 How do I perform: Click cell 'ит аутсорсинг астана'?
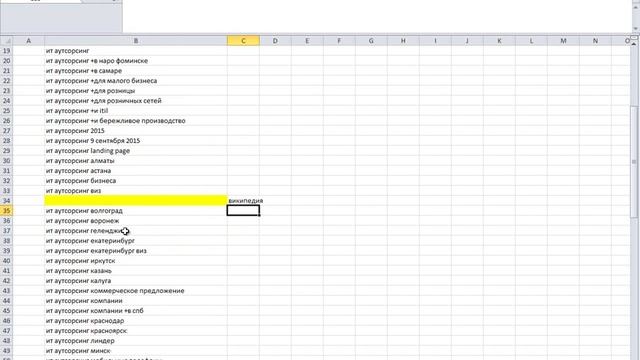pos(136,171)
